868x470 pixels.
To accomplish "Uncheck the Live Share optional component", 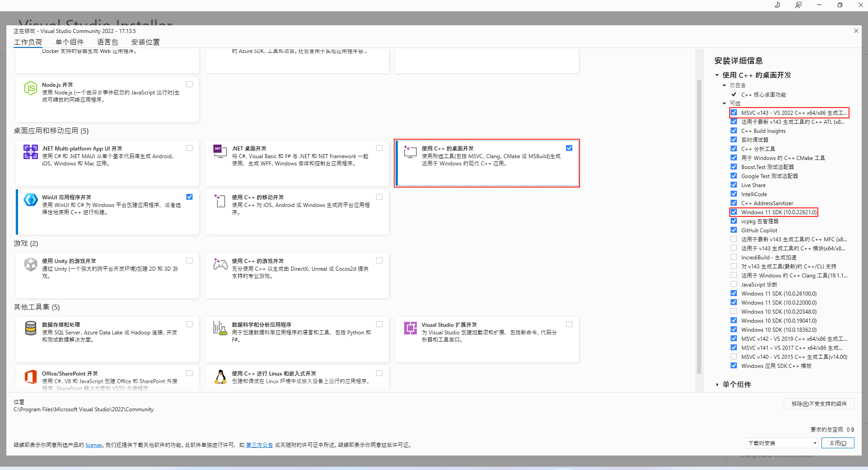I will point(734,185).
